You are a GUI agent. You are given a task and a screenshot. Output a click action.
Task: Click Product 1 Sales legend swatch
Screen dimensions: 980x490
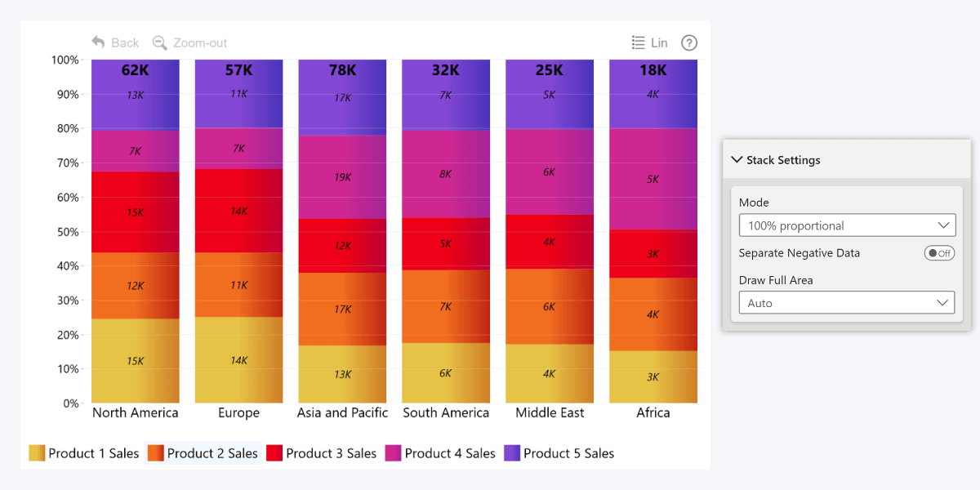click(37, 453)
